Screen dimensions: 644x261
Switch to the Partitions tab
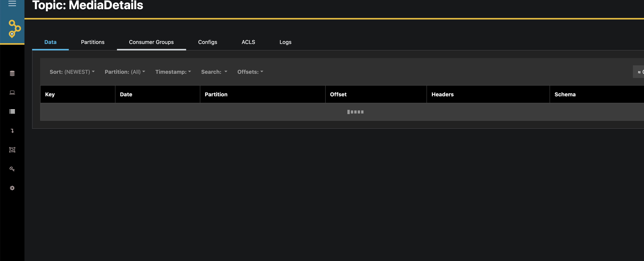pos(92,42)
